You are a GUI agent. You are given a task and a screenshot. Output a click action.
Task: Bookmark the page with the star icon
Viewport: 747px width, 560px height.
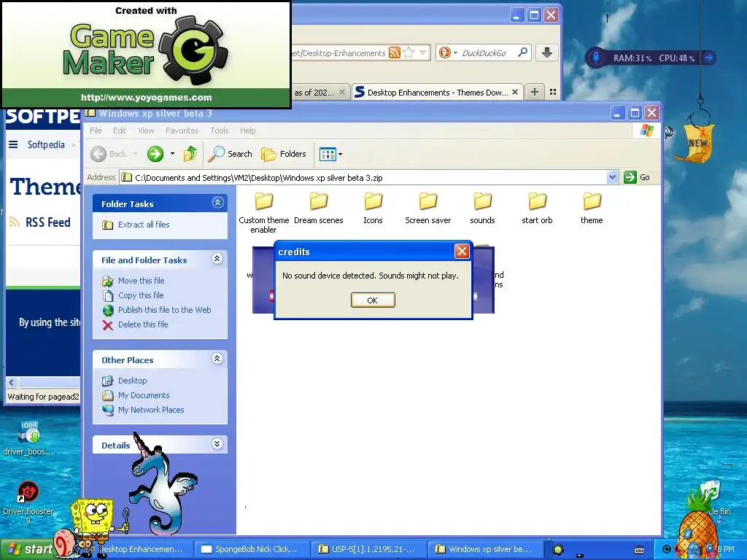click(x=409, y=52)
